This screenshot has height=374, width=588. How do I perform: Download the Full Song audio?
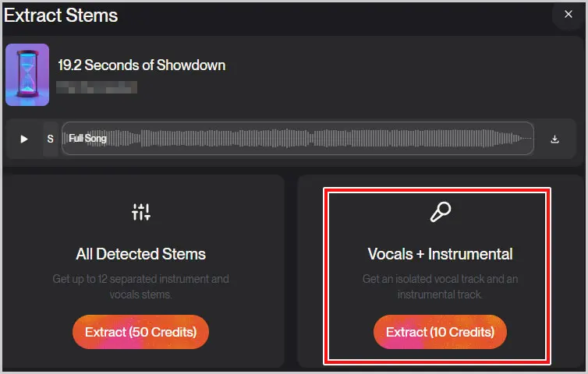point(554,139)
